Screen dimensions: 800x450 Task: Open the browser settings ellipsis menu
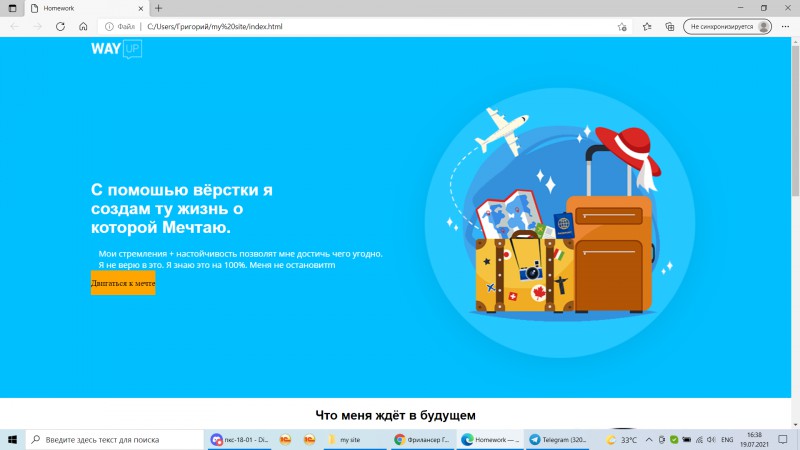785,27
